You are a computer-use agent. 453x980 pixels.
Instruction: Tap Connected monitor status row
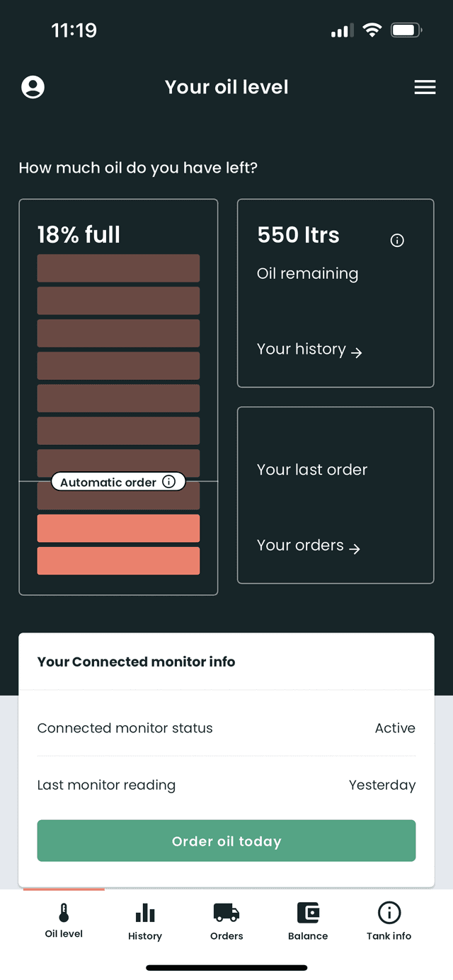tap(226, 728)
